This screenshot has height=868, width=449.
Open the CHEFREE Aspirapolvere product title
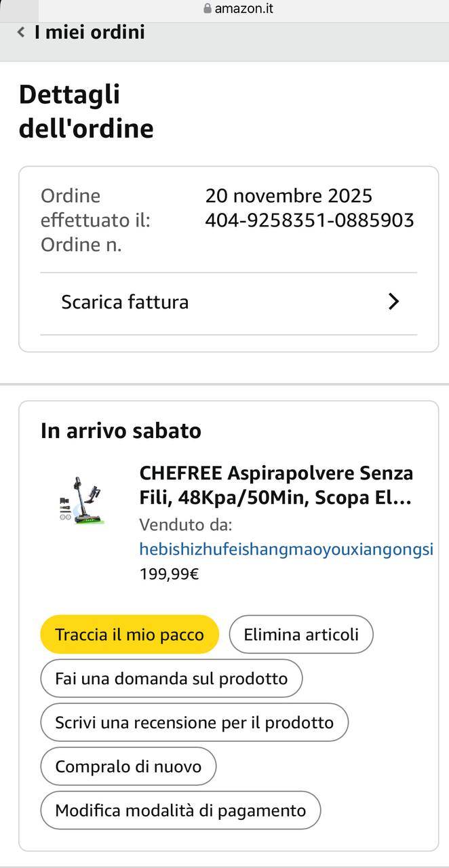point(276,486)
